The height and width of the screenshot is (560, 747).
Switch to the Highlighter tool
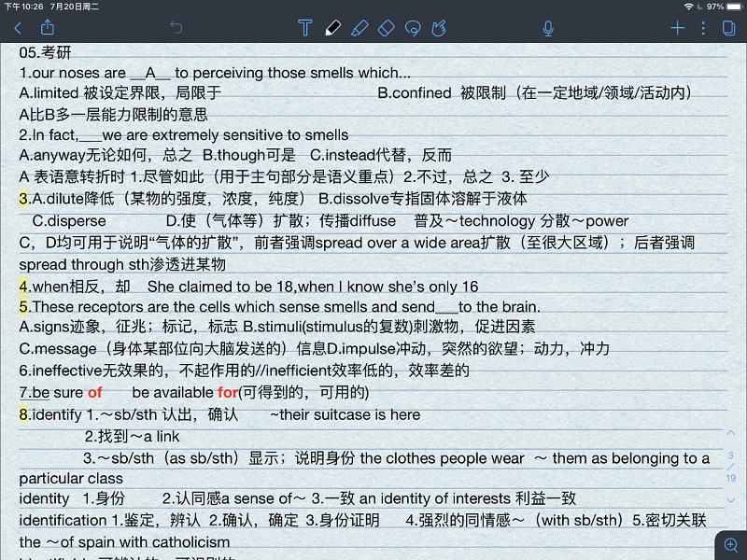(x=359, y=28)
